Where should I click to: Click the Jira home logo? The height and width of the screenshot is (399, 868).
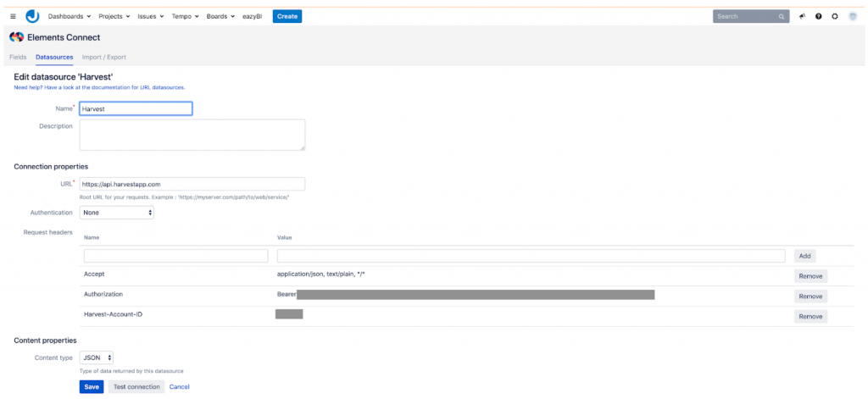tap(33, 16)
